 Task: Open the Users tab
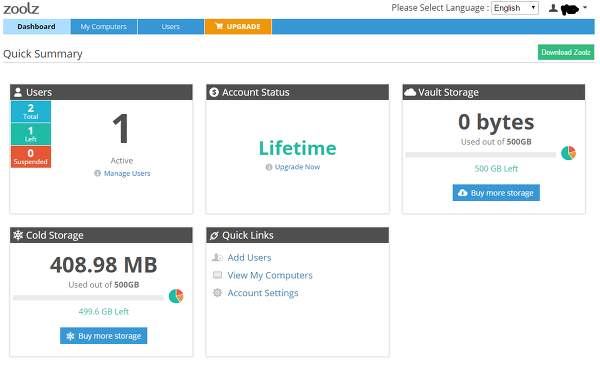tap(171, 26)
